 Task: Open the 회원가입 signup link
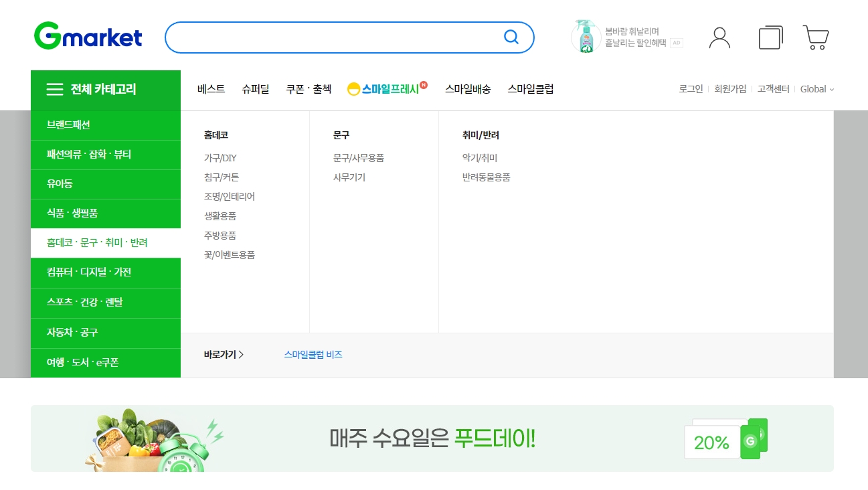point(729,88)
